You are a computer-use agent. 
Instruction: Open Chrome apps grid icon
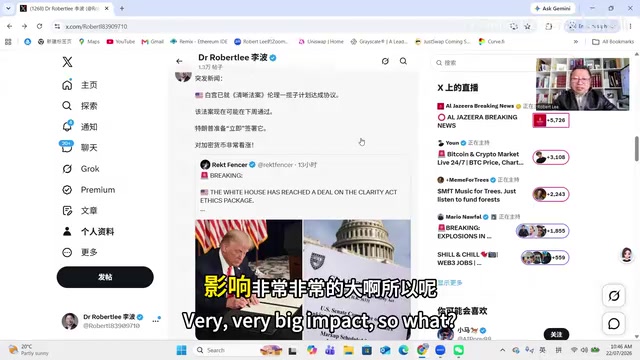8,42
